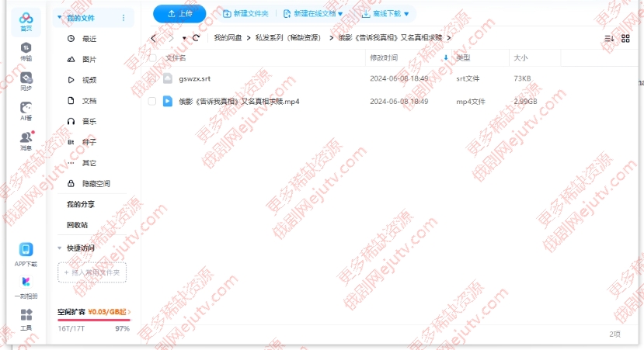Select 文档 in the sidebar
The image size is (644, 350).
point(89,101)
